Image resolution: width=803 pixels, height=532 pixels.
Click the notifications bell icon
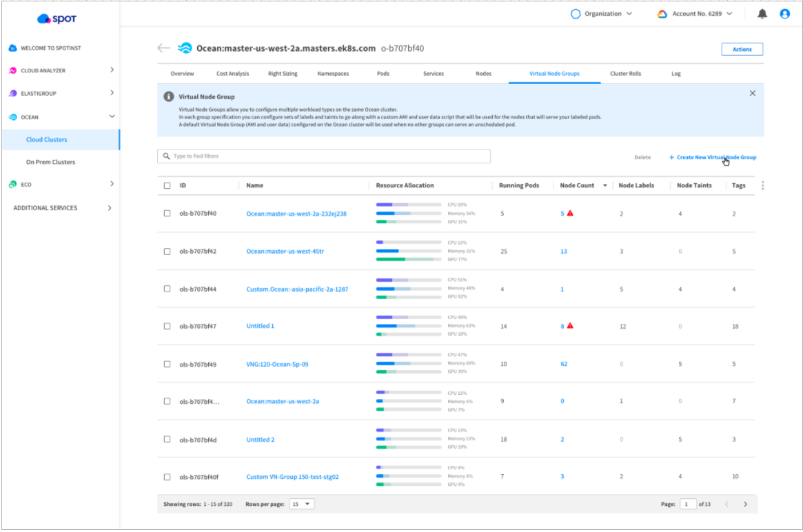[x=762, y=14]
